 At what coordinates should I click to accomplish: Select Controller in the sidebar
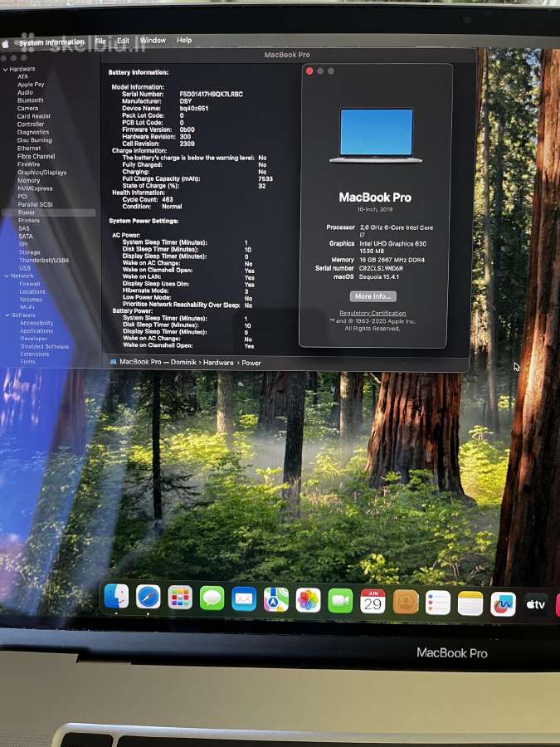point(31,124)
